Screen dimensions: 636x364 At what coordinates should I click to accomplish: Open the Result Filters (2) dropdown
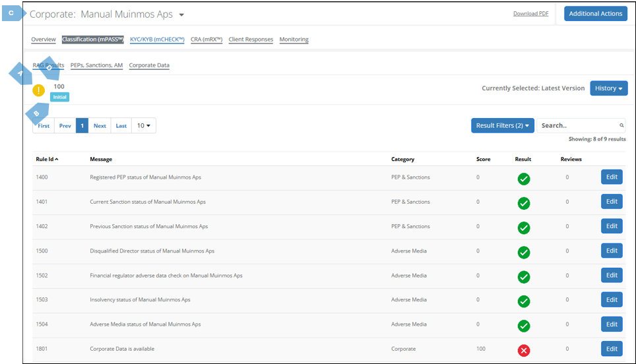(x=502, y=125)
